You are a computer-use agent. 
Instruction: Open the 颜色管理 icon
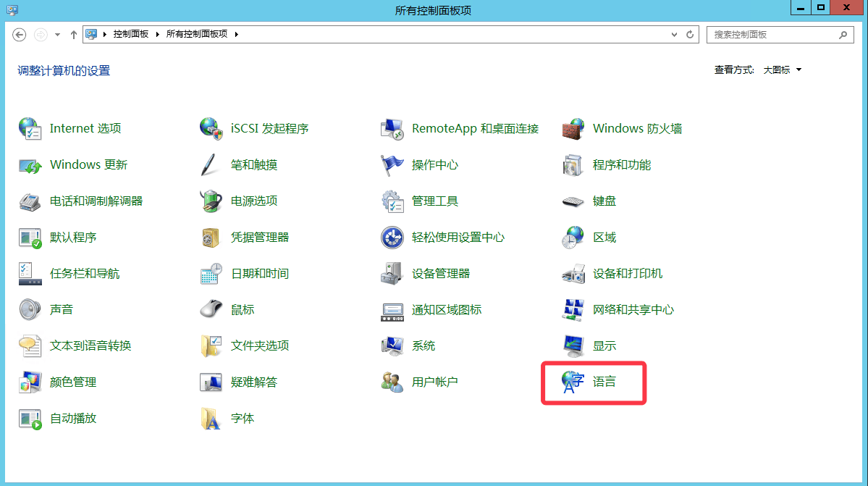30,382
